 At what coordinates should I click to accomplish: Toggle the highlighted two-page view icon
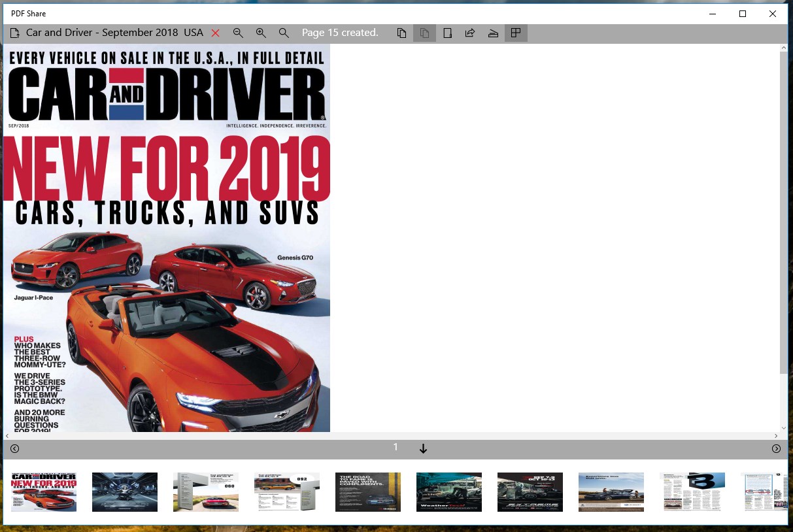(424, 33)
